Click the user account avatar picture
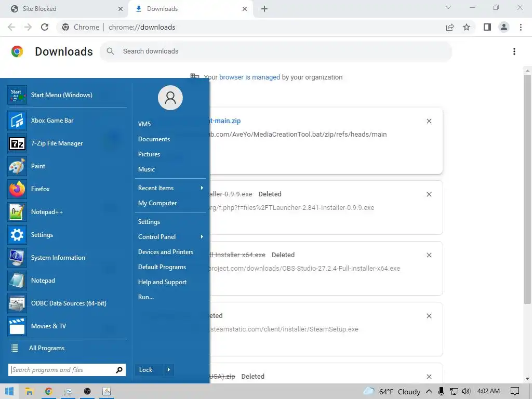Screen dimensions: 532x399 pyautogui.click(x=170, y=98)
